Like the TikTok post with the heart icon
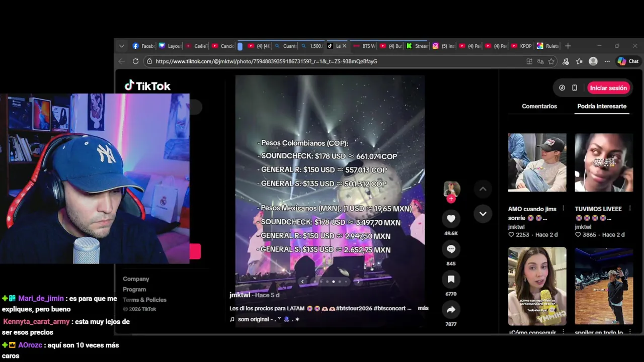 coord(451,219)
